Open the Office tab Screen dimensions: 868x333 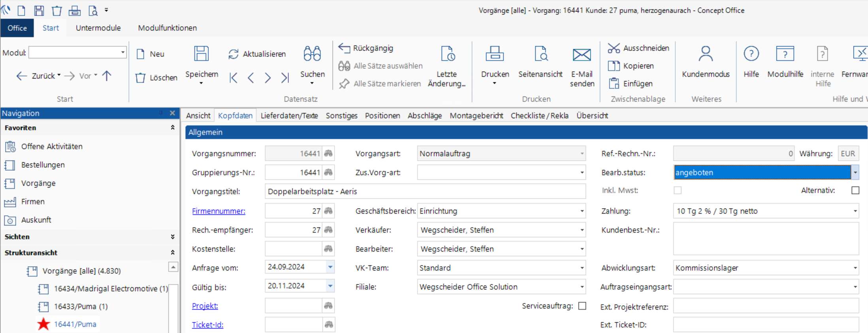tap(17, 28)
